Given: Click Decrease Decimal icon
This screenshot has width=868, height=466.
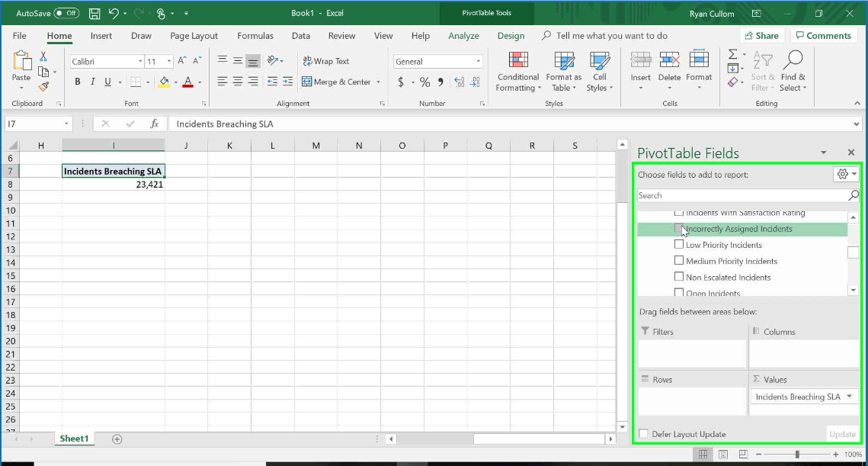Looking at the screenshot, I should (x=475, y=82).
